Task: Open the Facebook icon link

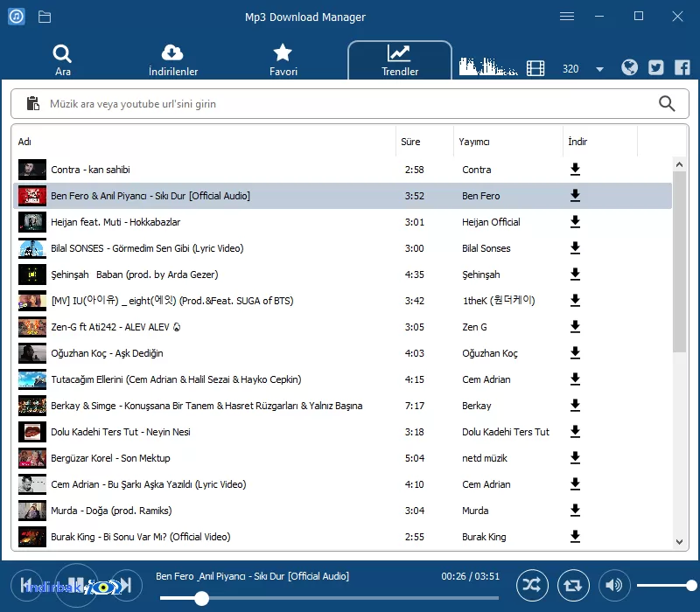Action: point(682,67)
